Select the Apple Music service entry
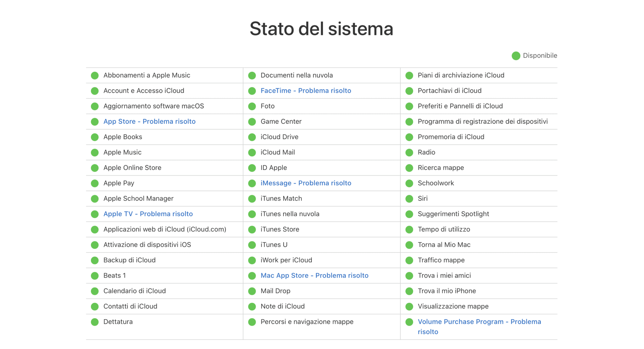The width and height of the screenshot is (644, 349). pos(164,152)
